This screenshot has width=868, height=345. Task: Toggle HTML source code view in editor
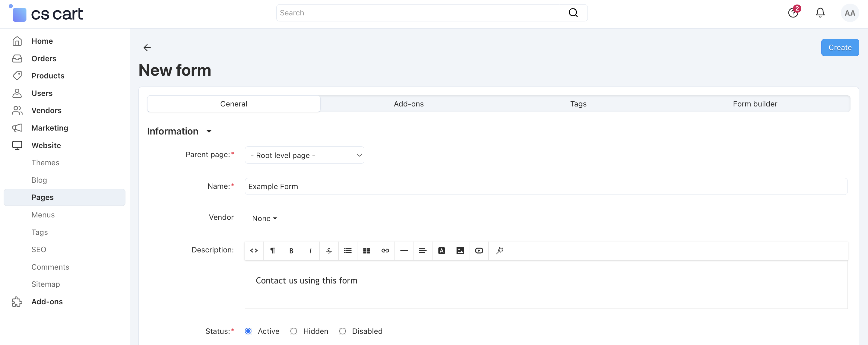[254, 251]
